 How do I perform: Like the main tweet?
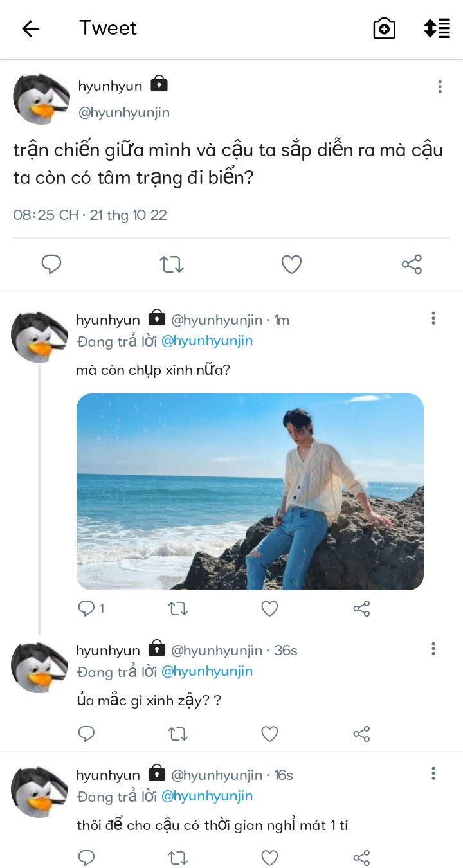pos(291,264)
